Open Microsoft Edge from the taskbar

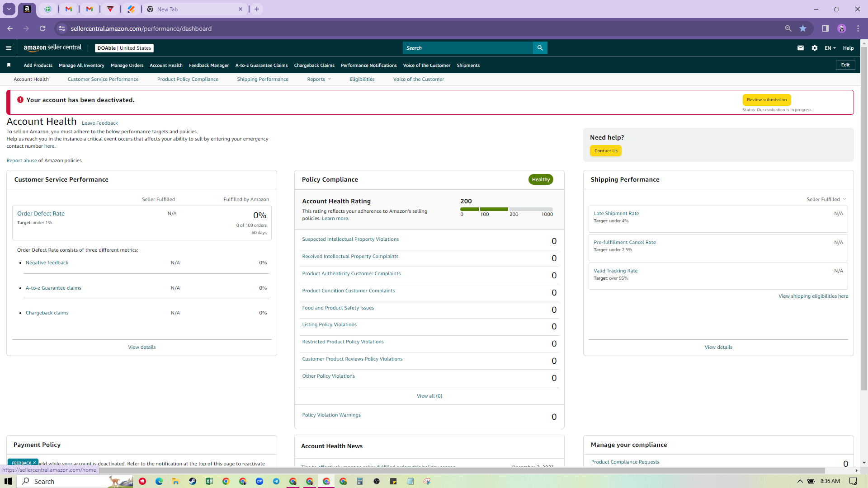[x=159, y=481]
